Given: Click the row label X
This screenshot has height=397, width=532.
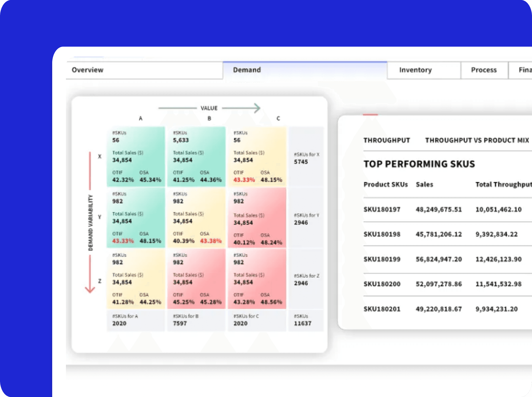Looking at the screenshot, I should pyautogui.click(x=100, y=156).
